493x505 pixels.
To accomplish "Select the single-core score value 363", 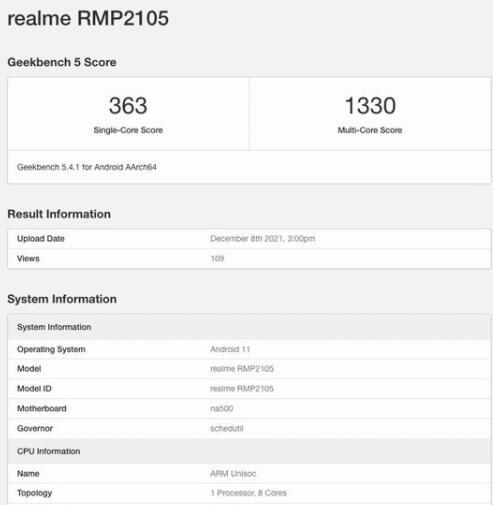I will 128,106.
